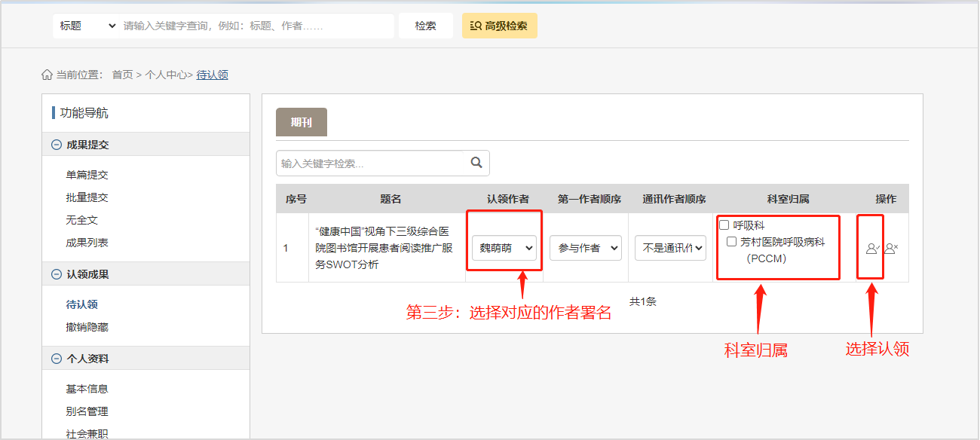Click the reject claim person-x icon

point(891,248)
